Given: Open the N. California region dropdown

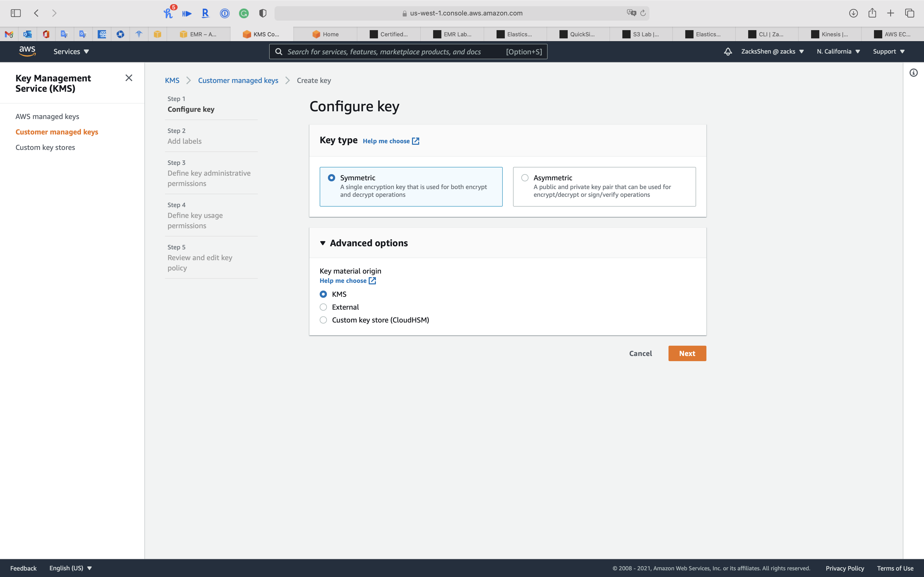Looking at the screenshot, I should [838, 52].
